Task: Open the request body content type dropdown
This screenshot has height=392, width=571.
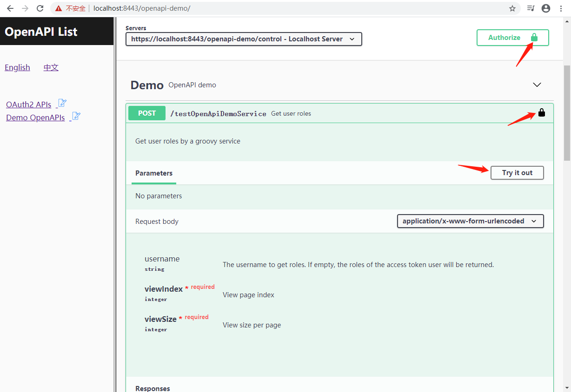Action: click(470, 221)
